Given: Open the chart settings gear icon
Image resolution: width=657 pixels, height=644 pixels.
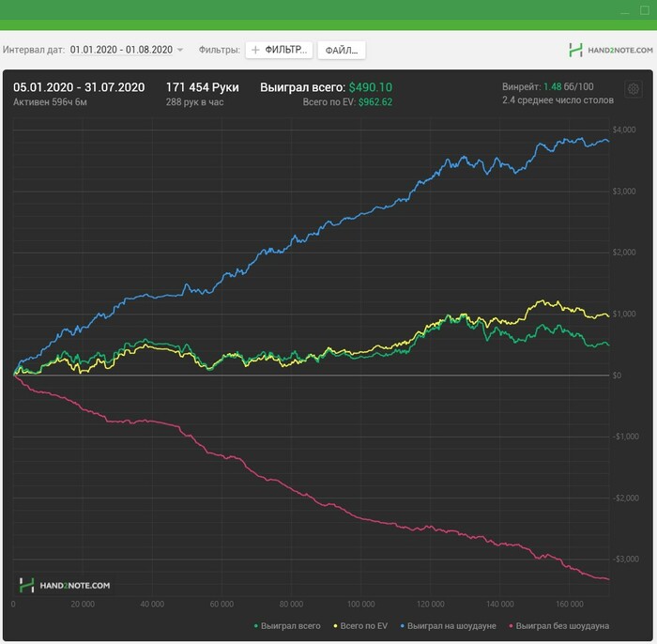Looking at the screenshot, I should pyautogui.click(x=634, y=89).
